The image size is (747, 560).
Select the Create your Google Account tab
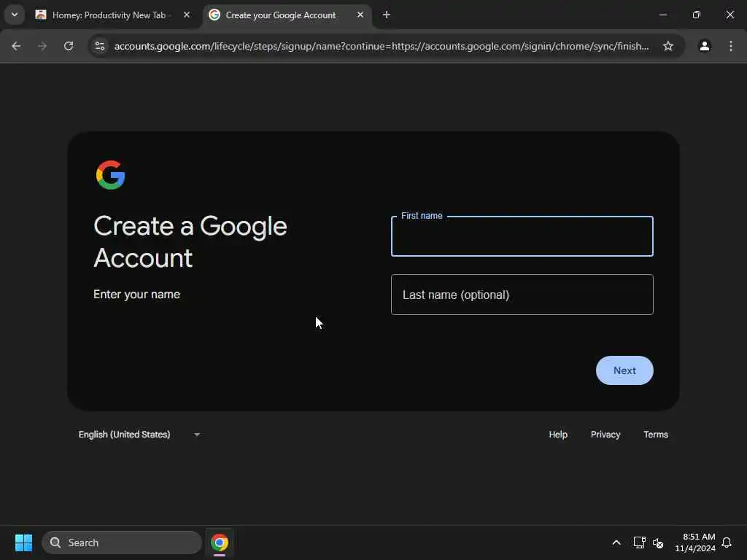[287, 15]
